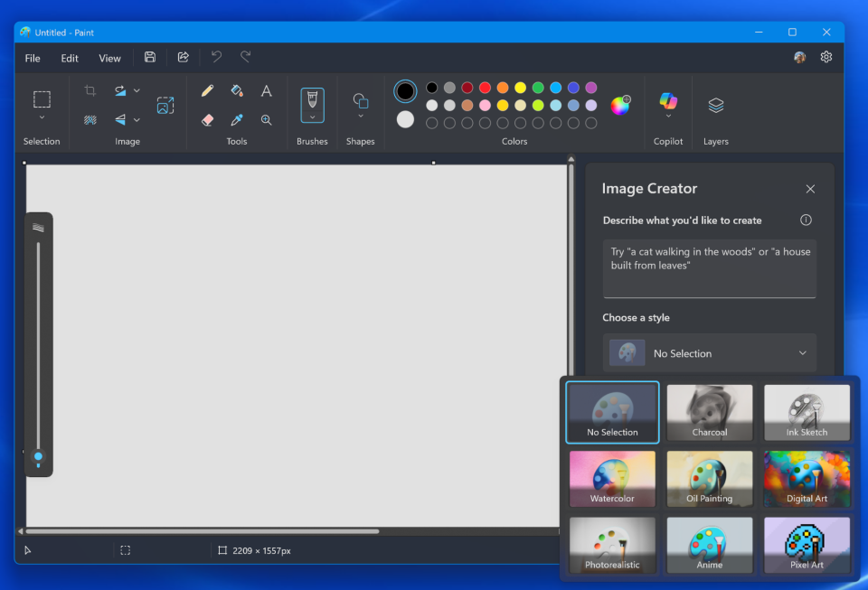868x590 pixels.
Task: Select the Color picker eyedropper tool
Action: pos(236,119)
